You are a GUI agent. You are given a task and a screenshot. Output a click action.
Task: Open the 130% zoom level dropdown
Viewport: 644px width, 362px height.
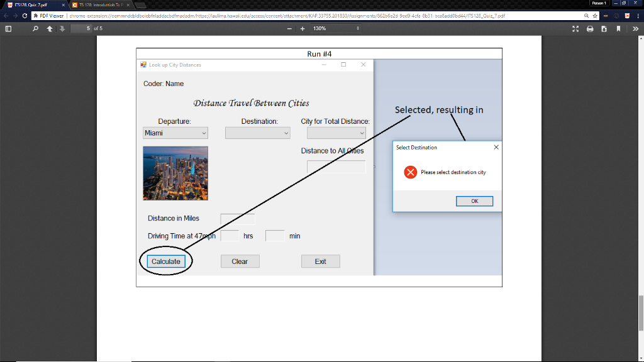[x=336, y=28]
